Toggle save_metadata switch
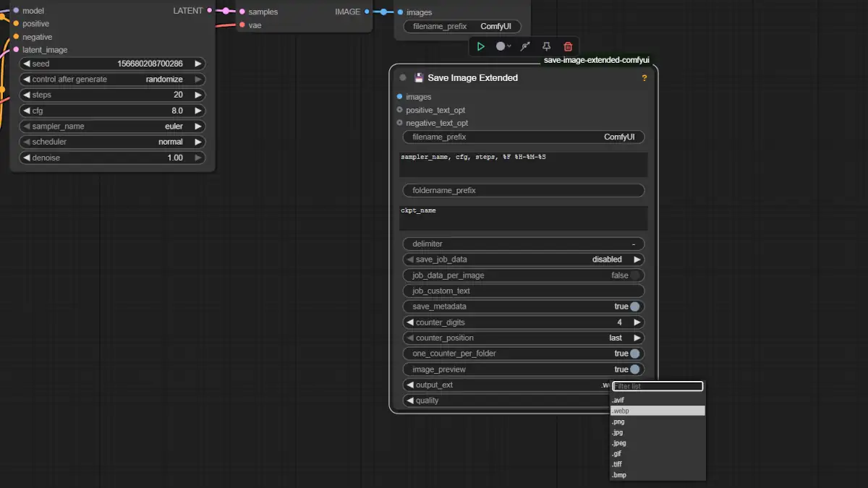Viewport: 868px width, 488px height. [635, 307]
